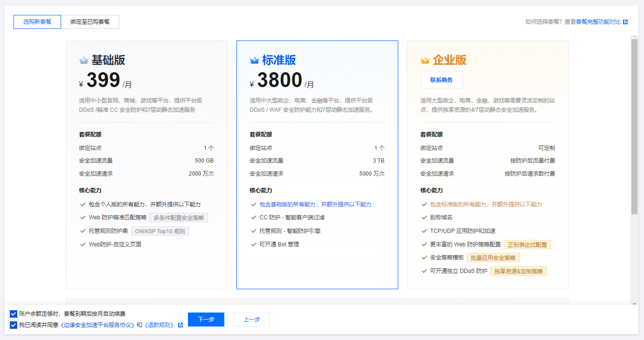This screenshot has height=340, width=644.
Task: Click the vertical scrollbar thumb
Action: pos(634,127)
